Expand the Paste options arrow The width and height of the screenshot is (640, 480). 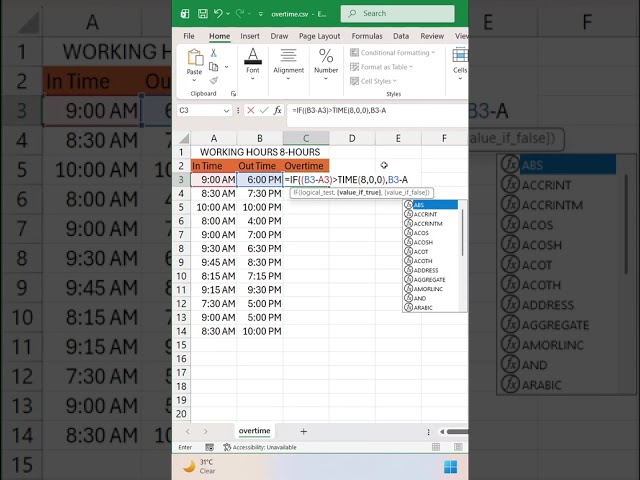194,80
